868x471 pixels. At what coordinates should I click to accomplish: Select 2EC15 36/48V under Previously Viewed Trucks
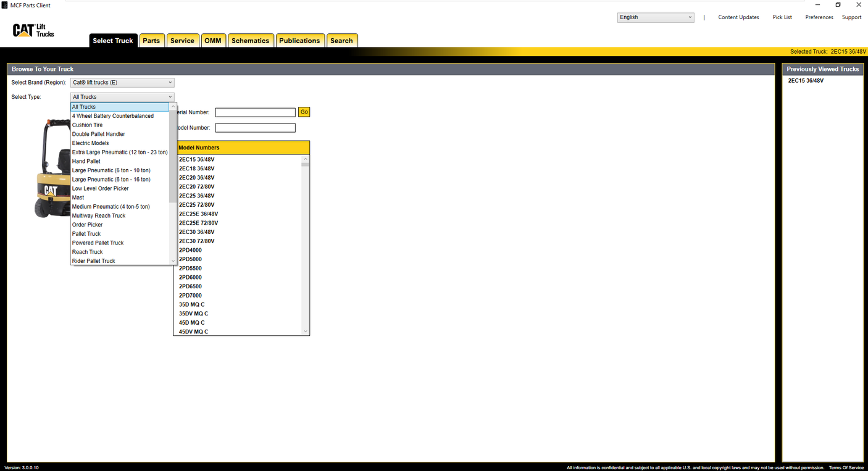[806, 80]
